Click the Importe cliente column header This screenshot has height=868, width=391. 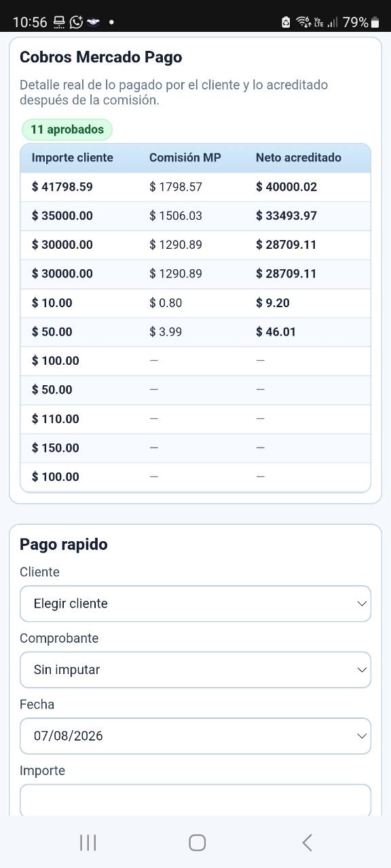(x=72, y=157)
